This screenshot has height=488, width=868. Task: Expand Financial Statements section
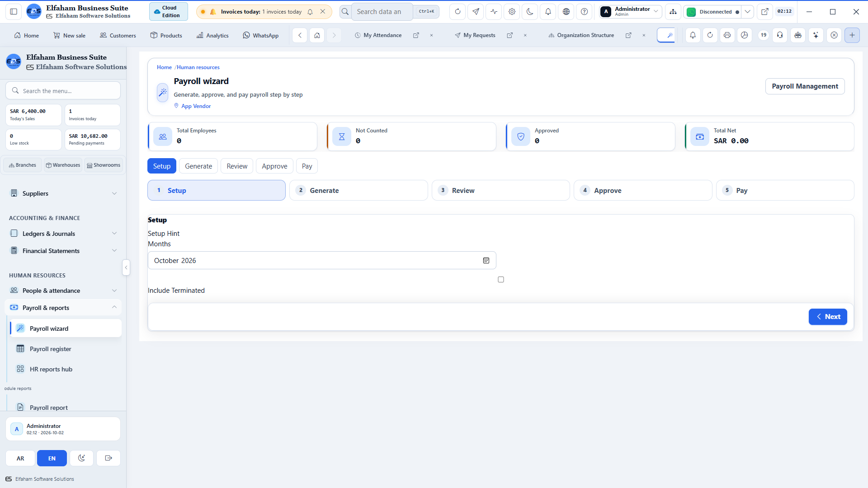pos(63,251)
